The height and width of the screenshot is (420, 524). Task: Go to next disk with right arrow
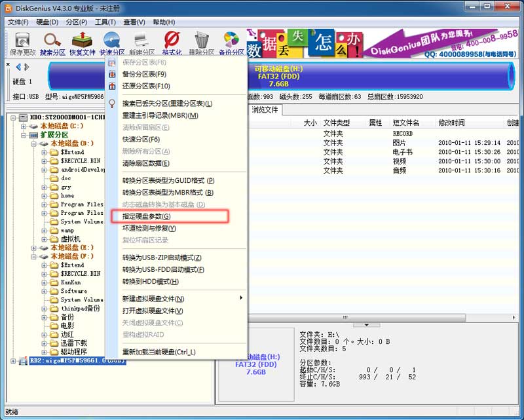[27, 67]
